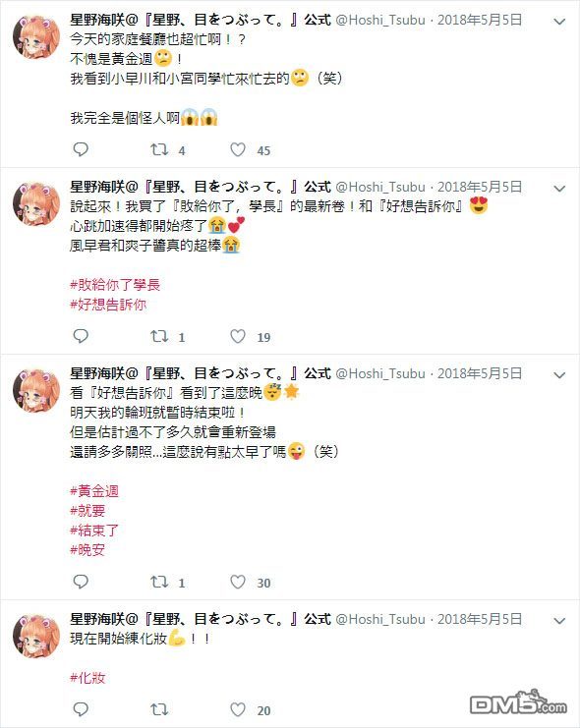
Task: Open the first tweet's dropdown chevron menu
Action: pyautogui.click(x=559, y=22)
